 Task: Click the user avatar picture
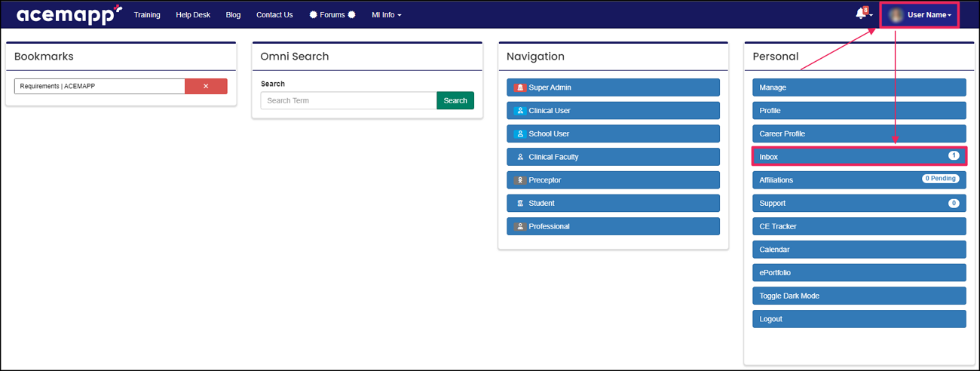click(x=896, y=14)
